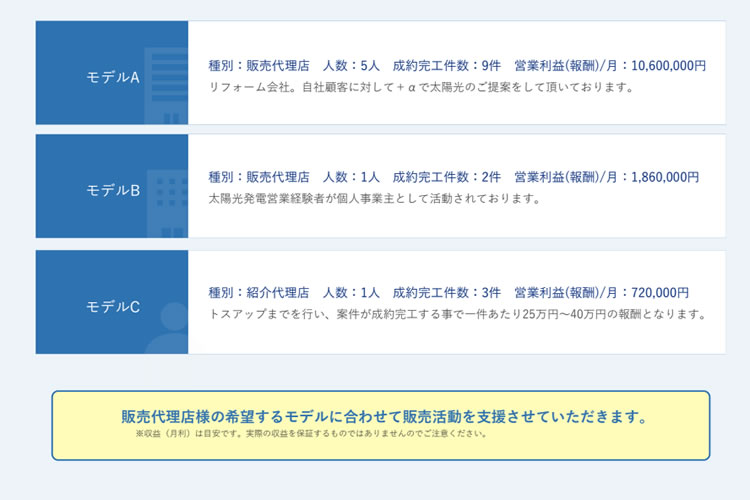Click the office building icon in モデルA panel
The width and height of the screenshot is (750, 500).
(x=166, y=86)
